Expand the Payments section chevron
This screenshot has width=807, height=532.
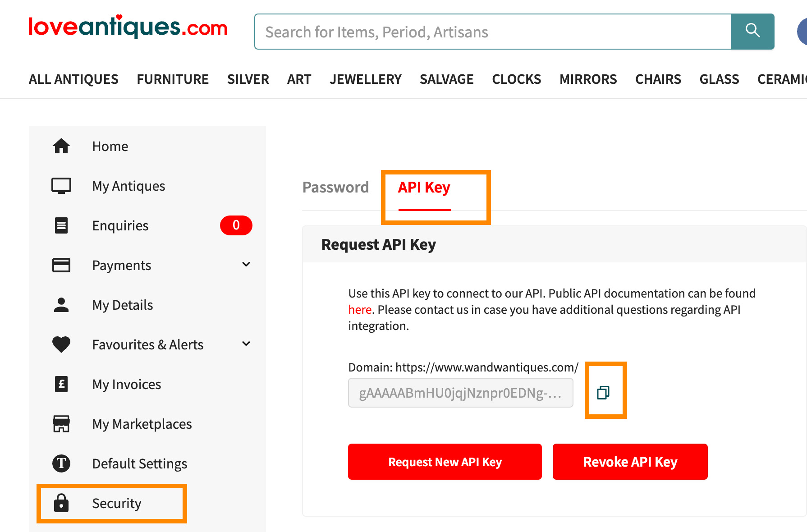point(246,264)
